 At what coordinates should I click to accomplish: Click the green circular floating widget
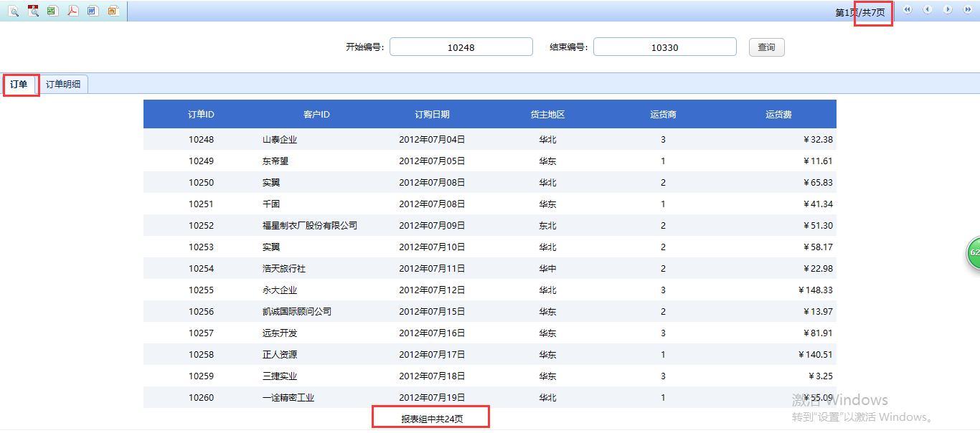click(x=973, y=253)
